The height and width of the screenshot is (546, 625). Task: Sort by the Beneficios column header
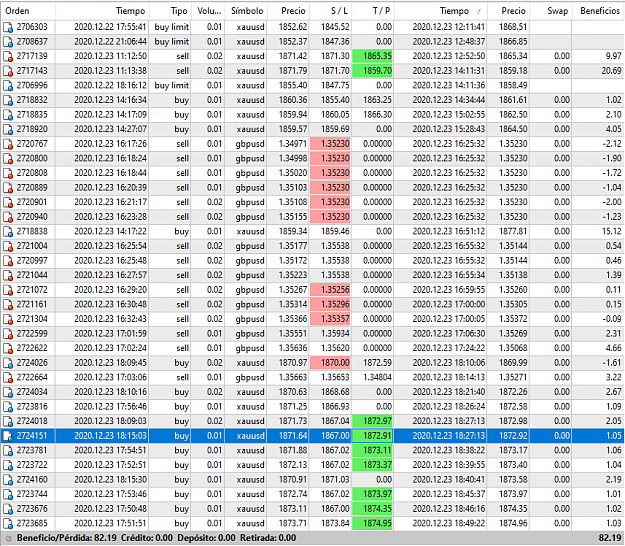[x=600, y=11]
